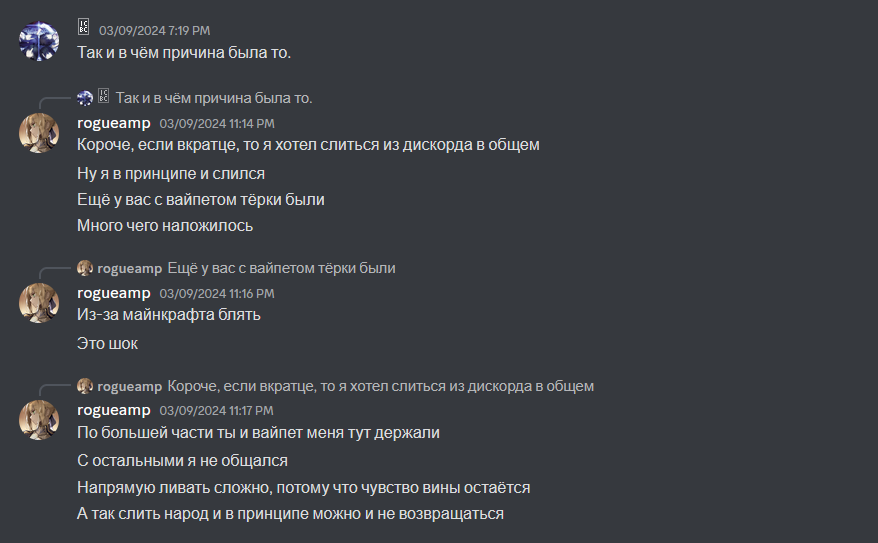Click mini rogueamp avatar in the "Короче" reply preview
The width and height of the screenshot is (878, 543).
click(x=85, y=386)
